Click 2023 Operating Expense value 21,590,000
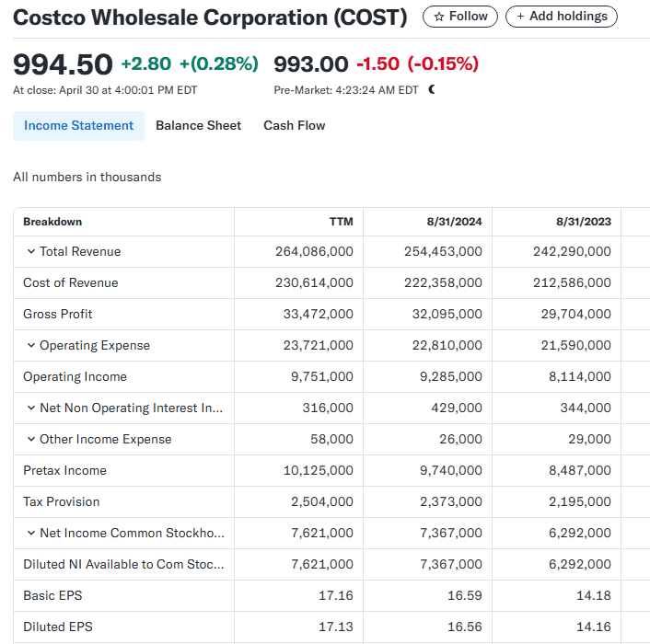650x644 pixels. (x=576, y=345)
